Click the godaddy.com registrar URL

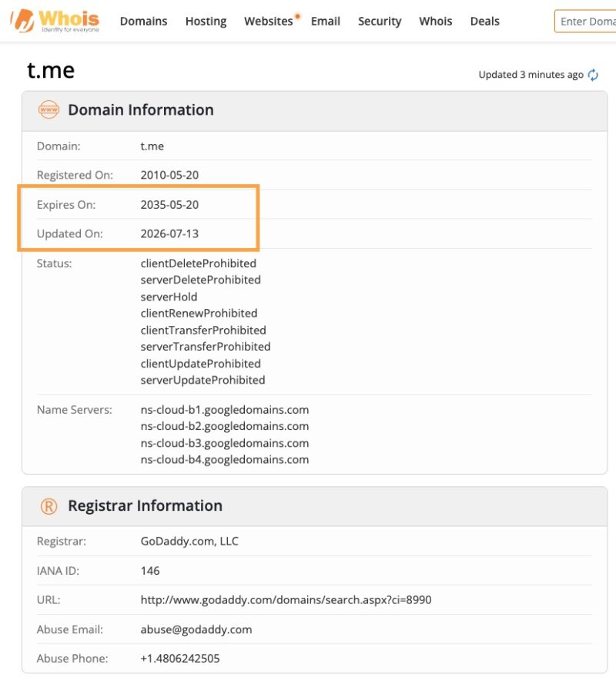pos(286,600)
